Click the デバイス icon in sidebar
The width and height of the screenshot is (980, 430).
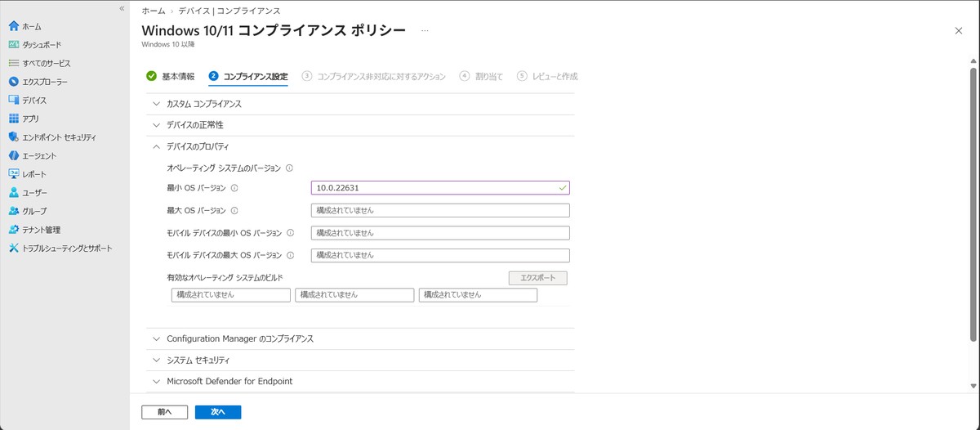pos(13,100)
